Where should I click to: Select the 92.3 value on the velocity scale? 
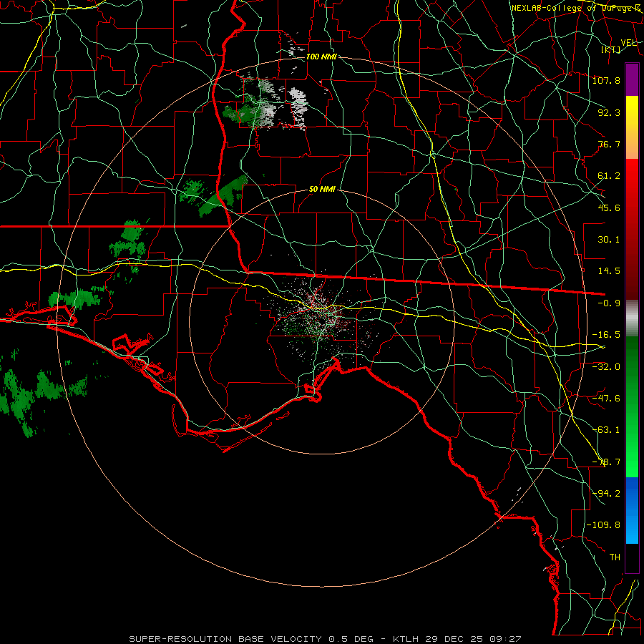pos(609,112)
